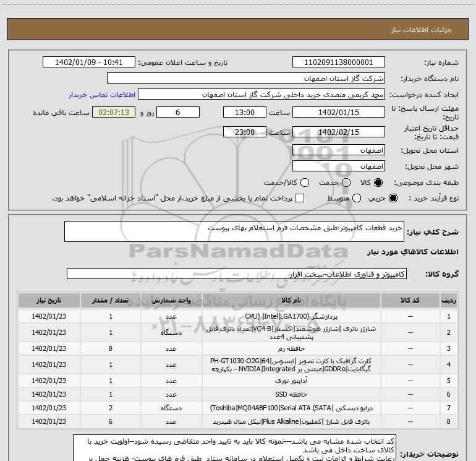Click the تعداد / مقدار column header

pyautogui.click(x=111, y=300)
